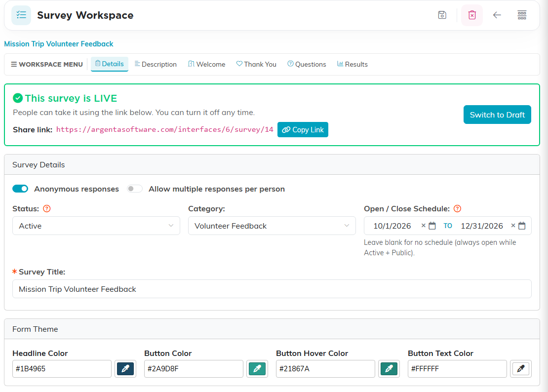Click the Button Hover Color hex field

pyautogui.click(x=325, y=369)
